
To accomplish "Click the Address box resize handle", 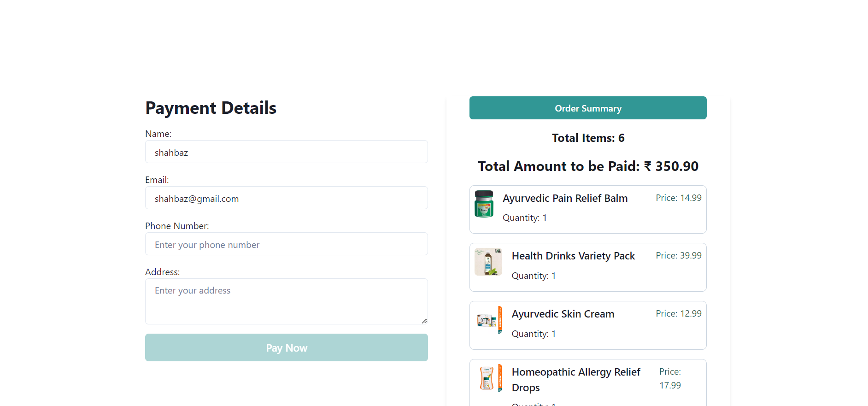I will click(x=424, y=321).
